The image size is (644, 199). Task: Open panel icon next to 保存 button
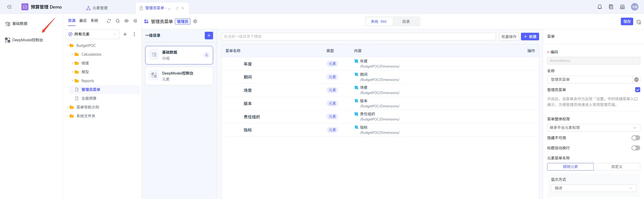coord(639,22)
